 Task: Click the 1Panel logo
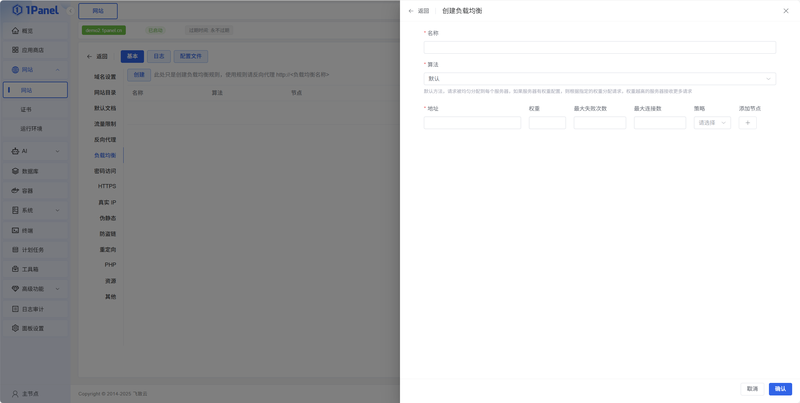(35, 10)
